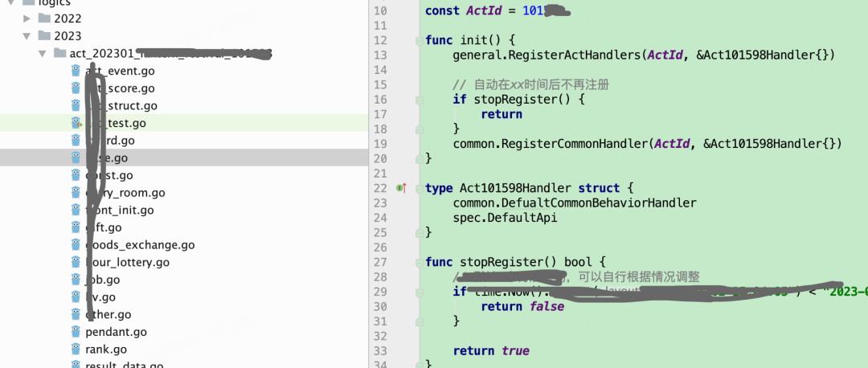This screenshot has width=868, height=368.
Task: Click the folder icon of the act_202301 directory
Action: pyautogui.click(x=59, y=53)
